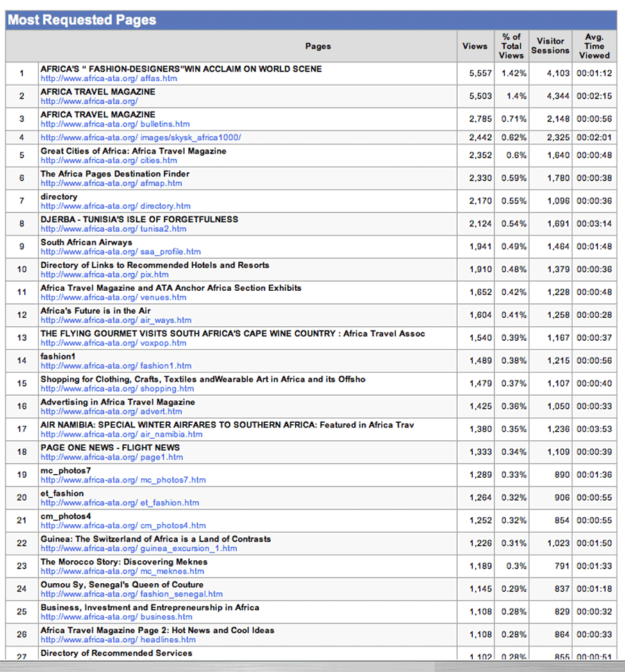Open the images/skysk_africa1000/ link
The height and width of the screenshot is (672, 625).
[x=141, y=137]
